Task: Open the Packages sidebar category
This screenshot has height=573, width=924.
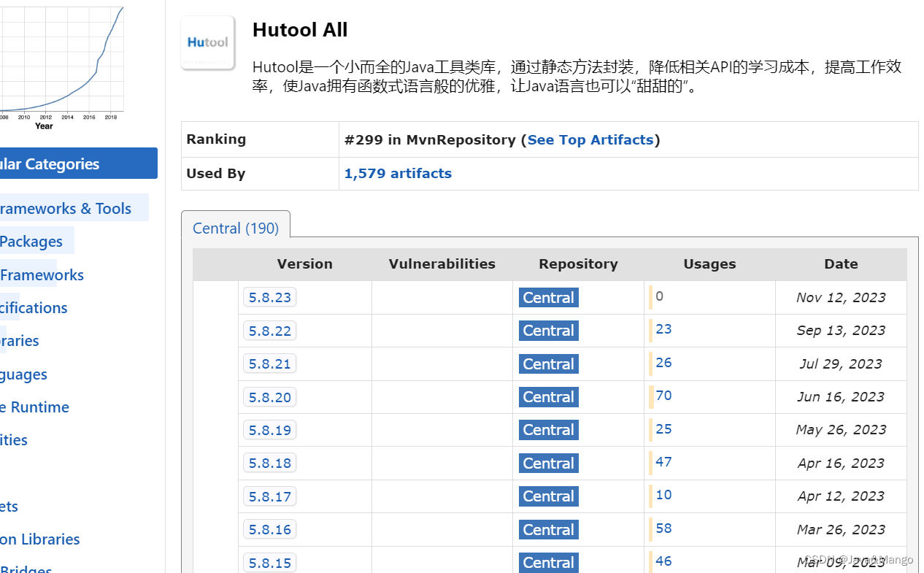Action: 31,241
